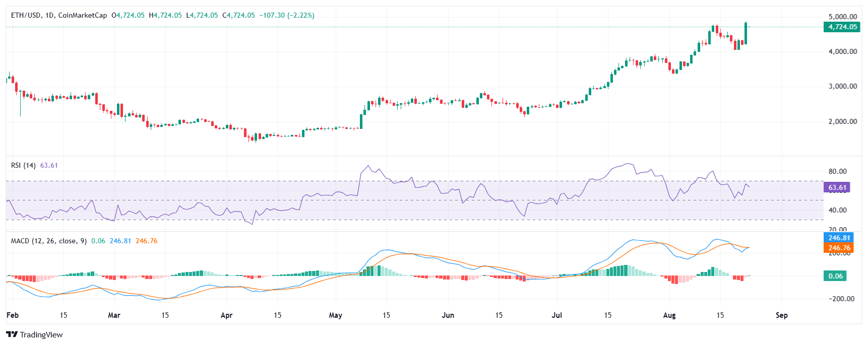868x345 pixels.
Task: Click the Apr label on time axis
Action: click(226, 315)
